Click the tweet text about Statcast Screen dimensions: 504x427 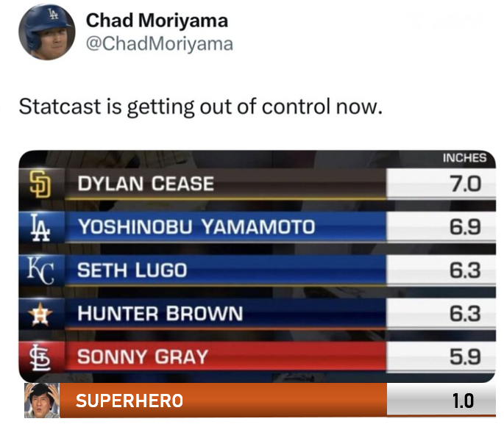[200, 107]
